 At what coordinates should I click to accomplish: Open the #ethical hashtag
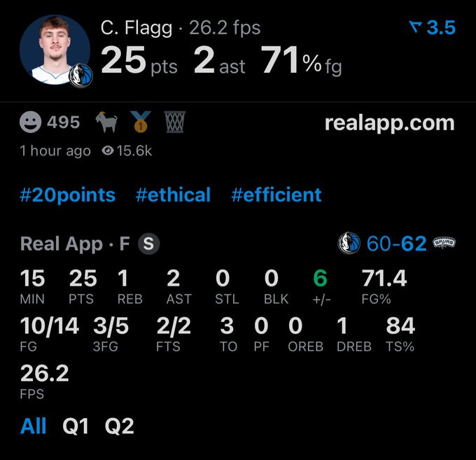173,195
